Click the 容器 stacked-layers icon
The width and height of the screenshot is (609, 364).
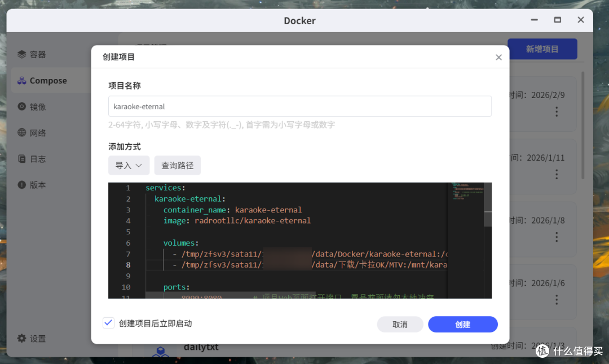click(x=22, y=54)
